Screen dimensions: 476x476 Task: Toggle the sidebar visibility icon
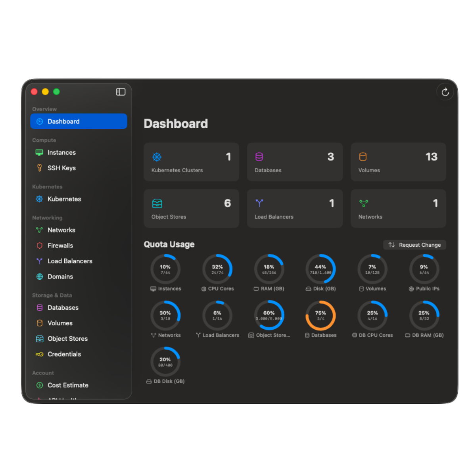[121, 92]
